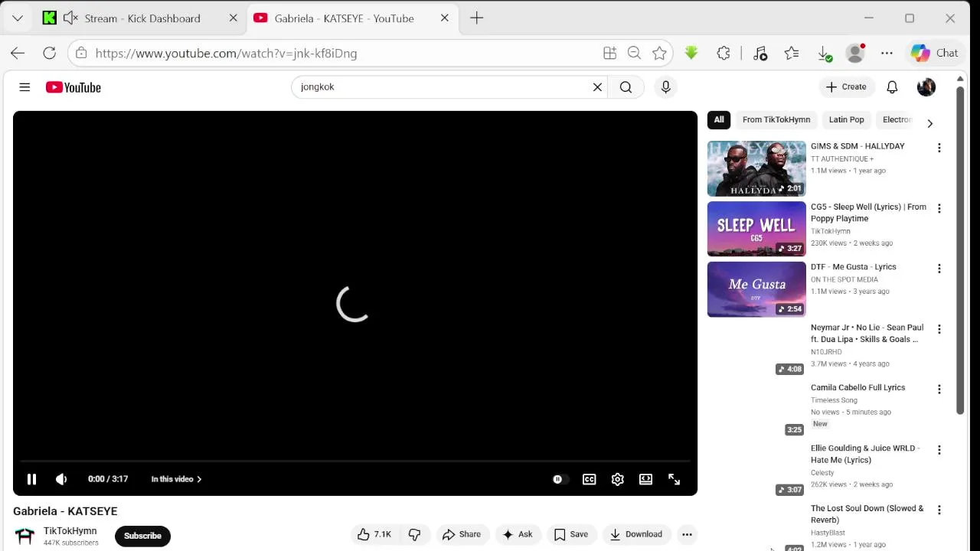The image size is (980, 551).
Task: Open 'Camila Cabello Full Lyrics' video title
Action: point(857,388)
